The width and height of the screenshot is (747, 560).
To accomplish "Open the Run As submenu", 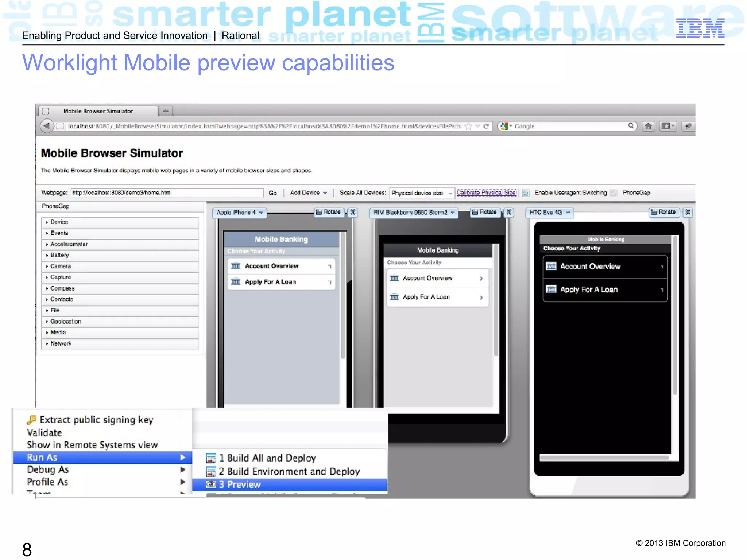I will point(103,457).
